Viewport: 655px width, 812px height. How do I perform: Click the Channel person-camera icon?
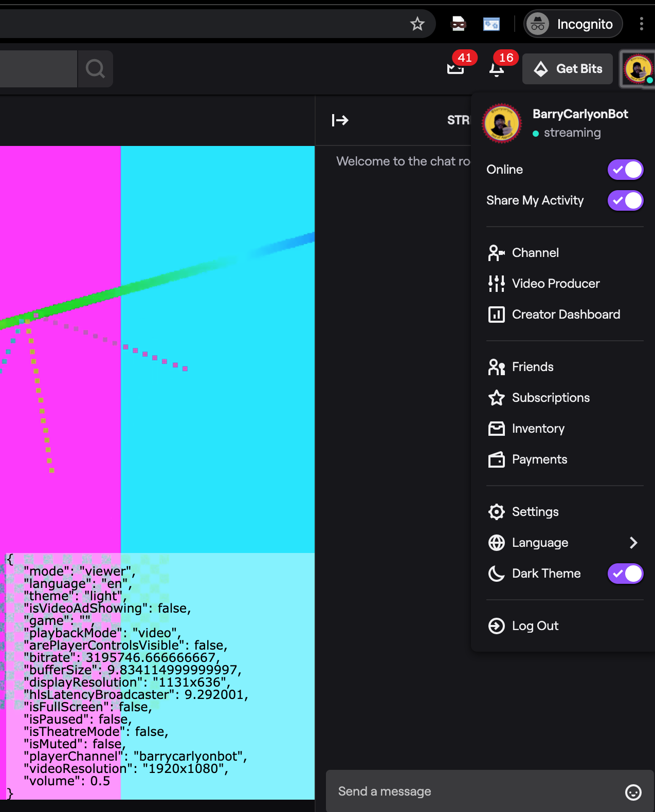pos(496,253)
